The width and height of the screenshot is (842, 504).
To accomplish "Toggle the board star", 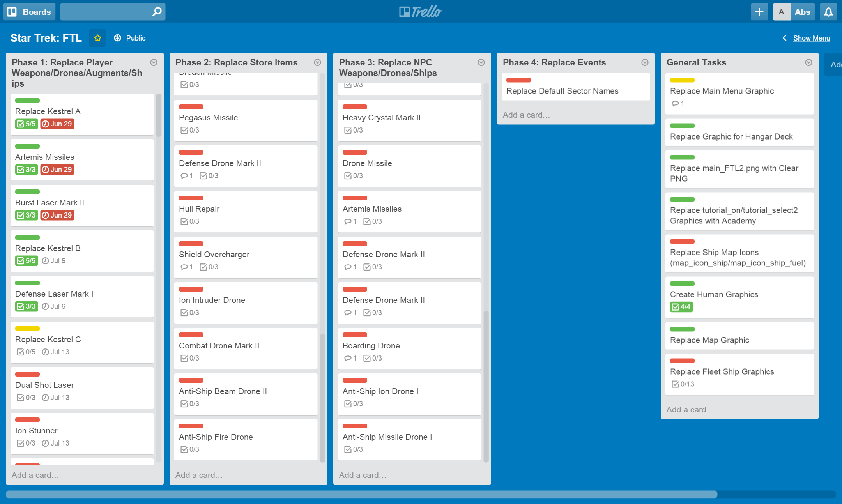I will coord(97,38).
